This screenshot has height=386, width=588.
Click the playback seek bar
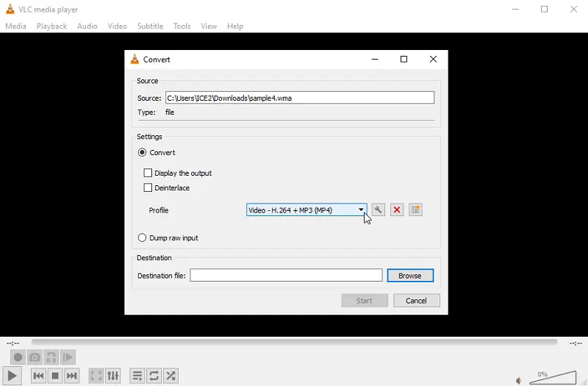[x=294, y=342]
